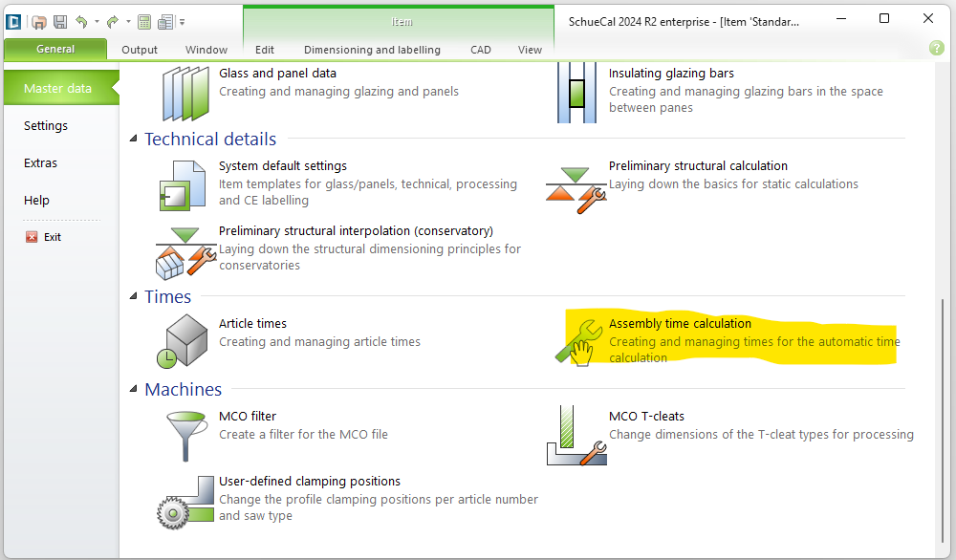Collapse the Machines section
Image resolution: width=956 pixels, height=560 pixels.
[x=134, y=390]
